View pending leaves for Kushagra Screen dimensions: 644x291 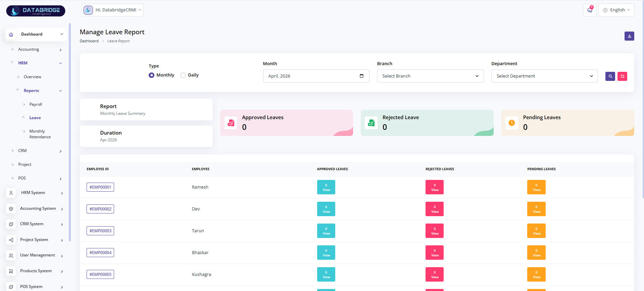pyautogui.click(x=536, y=275)
